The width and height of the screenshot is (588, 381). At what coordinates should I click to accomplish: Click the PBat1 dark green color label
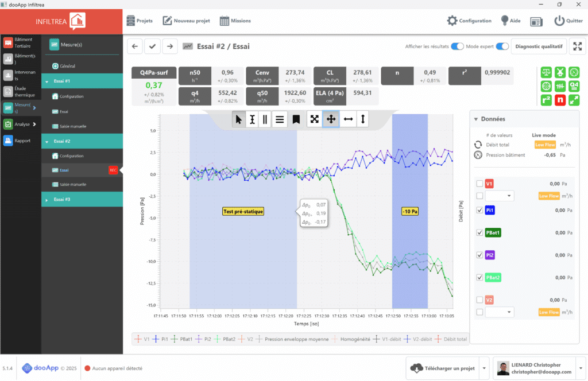(494, 232)
